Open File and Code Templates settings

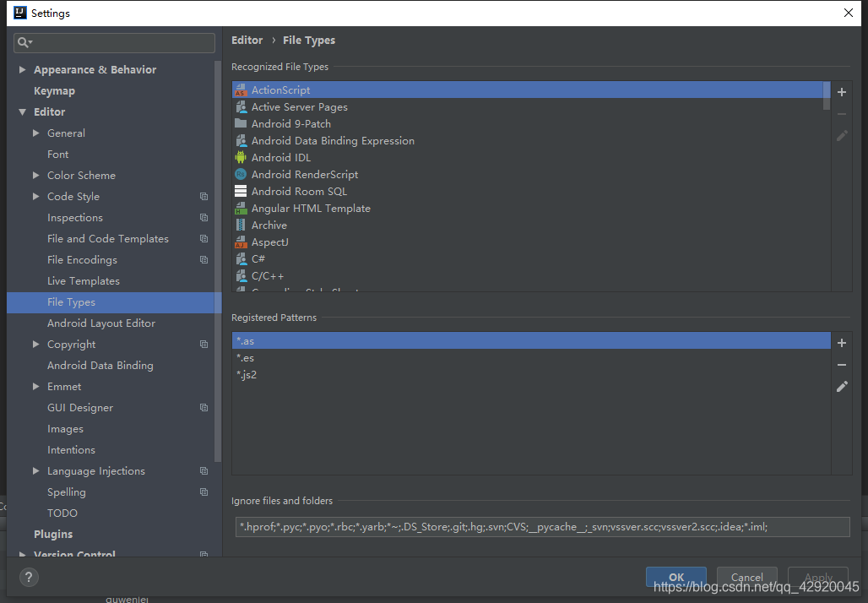click(x=108, y=239)
